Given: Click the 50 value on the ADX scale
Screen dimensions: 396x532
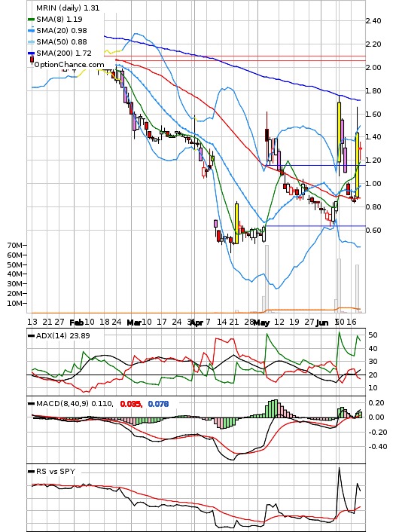Looking at the screenshot, I should point(373,335).
